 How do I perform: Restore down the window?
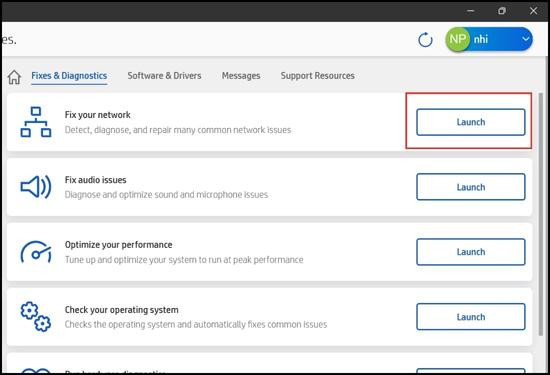(502, 11)
